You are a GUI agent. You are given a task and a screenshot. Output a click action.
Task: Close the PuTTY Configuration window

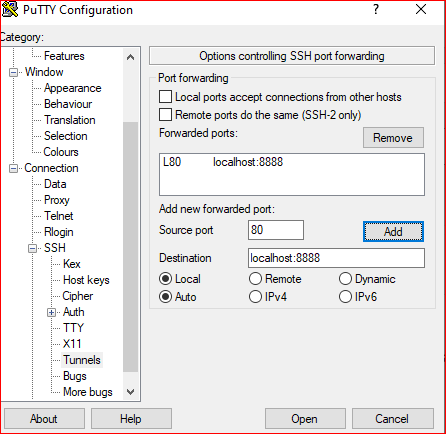(x=421, y=9)
